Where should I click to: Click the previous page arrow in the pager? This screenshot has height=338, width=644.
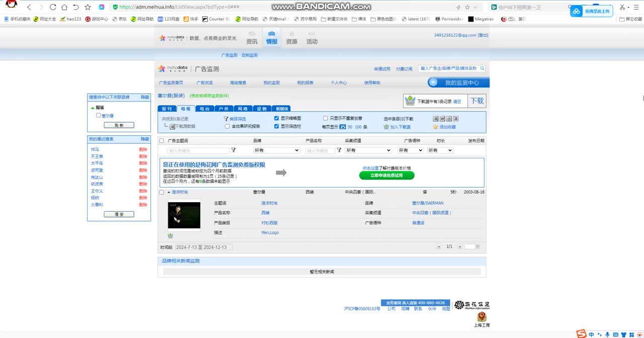pyautogui.click(x=439, y=246)
